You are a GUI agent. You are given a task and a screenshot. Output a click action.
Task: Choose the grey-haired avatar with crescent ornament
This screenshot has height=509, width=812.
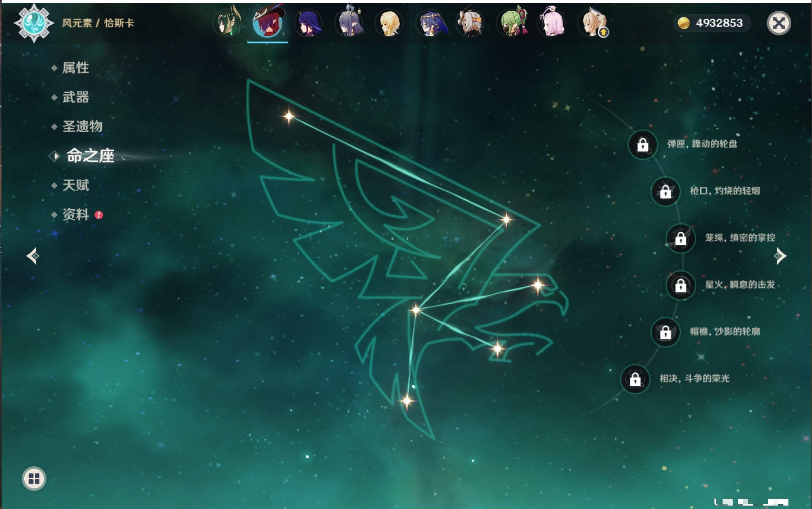pyautogui.click(x=349, y=23)
